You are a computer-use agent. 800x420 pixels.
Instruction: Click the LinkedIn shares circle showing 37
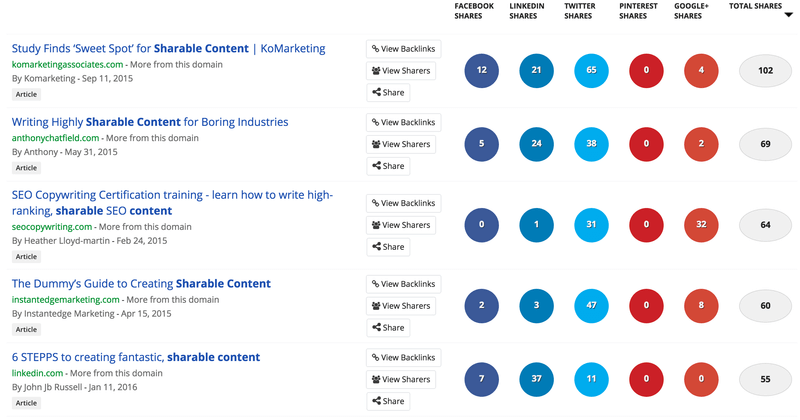coord(536,379)
